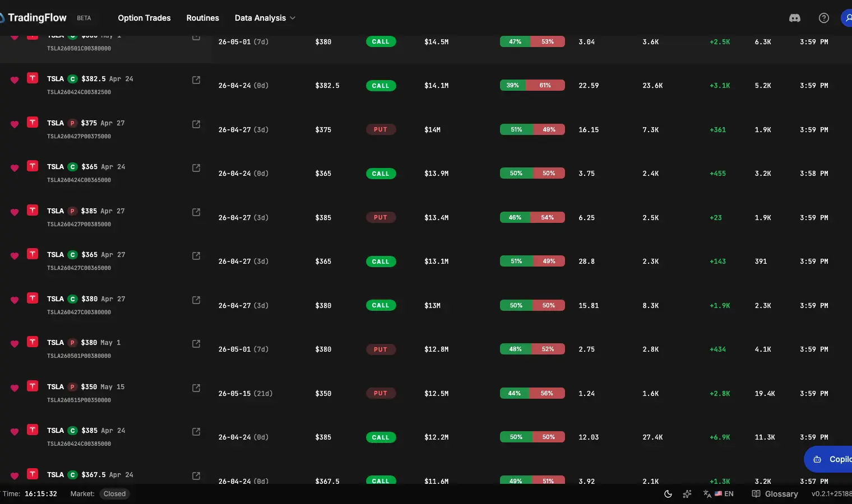This screenshot has height=504, width=852.
Task: Click the 47%/53% buy-sell ratio bar
Action: tap(532, 41)
